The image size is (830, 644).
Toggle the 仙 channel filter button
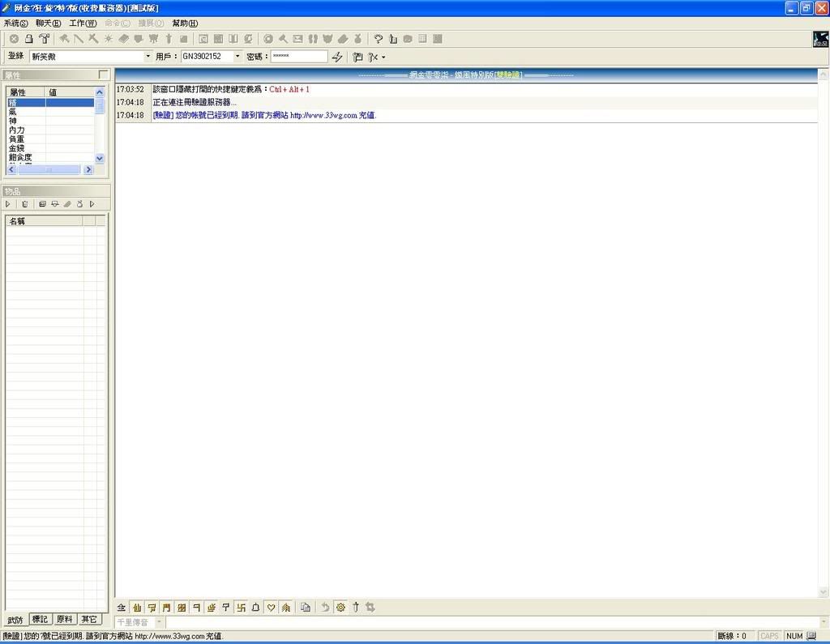tap(137, 607)
